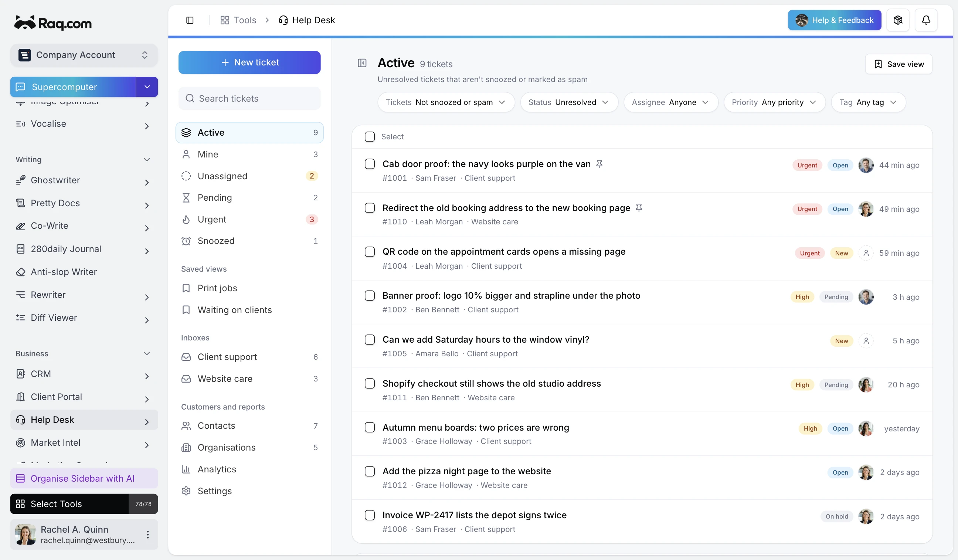Image resolution: width=958 pixels, height=560 pixels.
Task: Expand the Supercomputer dropdown arrow
Action: tap(147, 87)
